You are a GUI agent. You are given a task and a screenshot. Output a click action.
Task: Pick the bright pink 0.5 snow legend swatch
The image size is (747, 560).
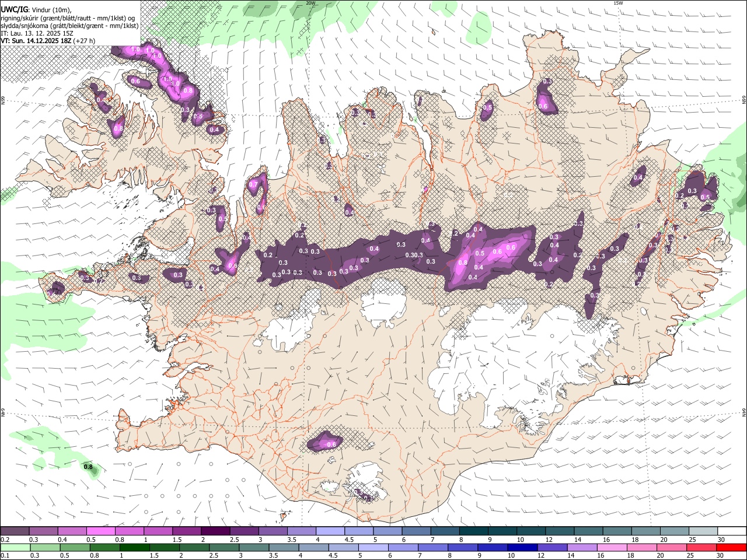[x=100, y=531]
